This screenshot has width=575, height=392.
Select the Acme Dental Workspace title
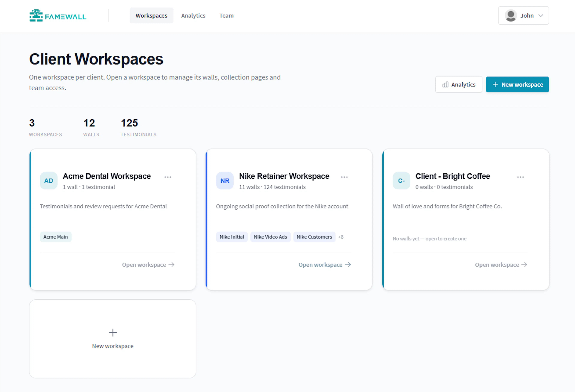107,176
